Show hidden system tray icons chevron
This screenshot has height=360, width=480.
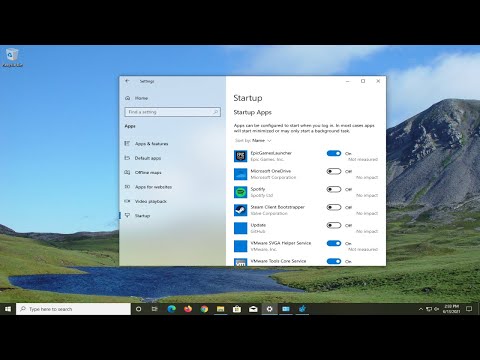(x=421, y=309)
